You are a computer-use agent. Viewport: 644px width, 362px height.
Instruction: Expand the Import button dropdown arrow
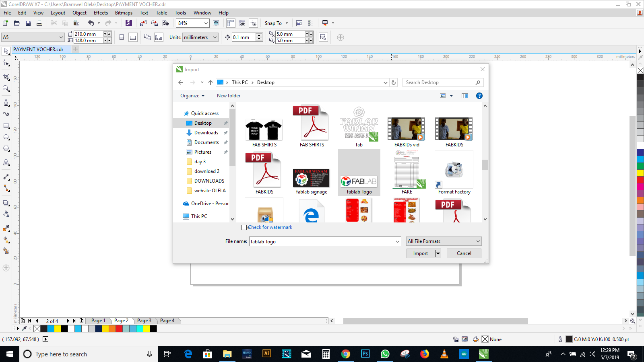(x=438, y=253)
